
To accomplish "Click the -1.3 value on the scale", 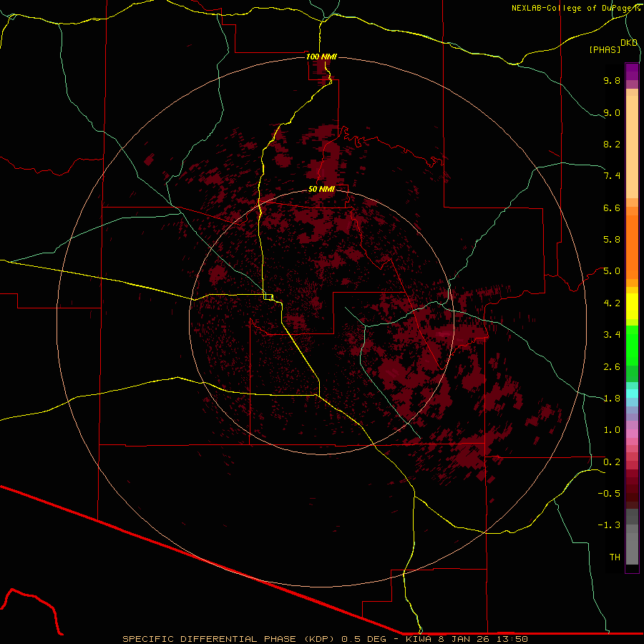I will tap(609, 525).
